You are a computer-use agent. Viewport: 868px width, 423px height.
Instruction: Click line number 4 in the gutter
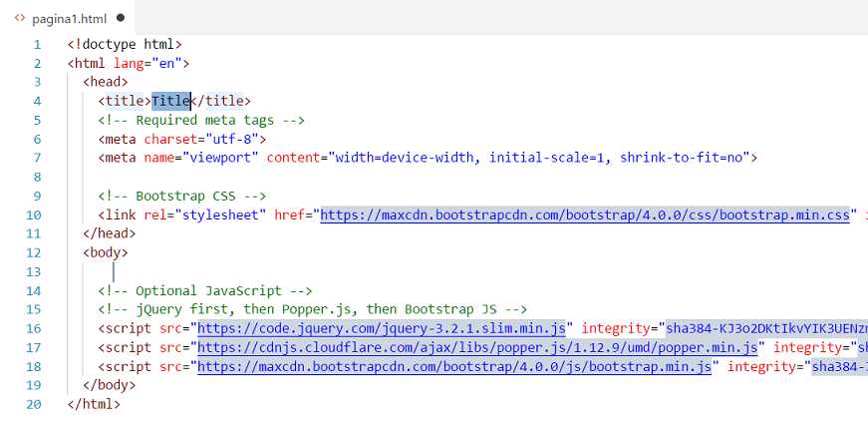pyautogui.click(x=37, y=101)
